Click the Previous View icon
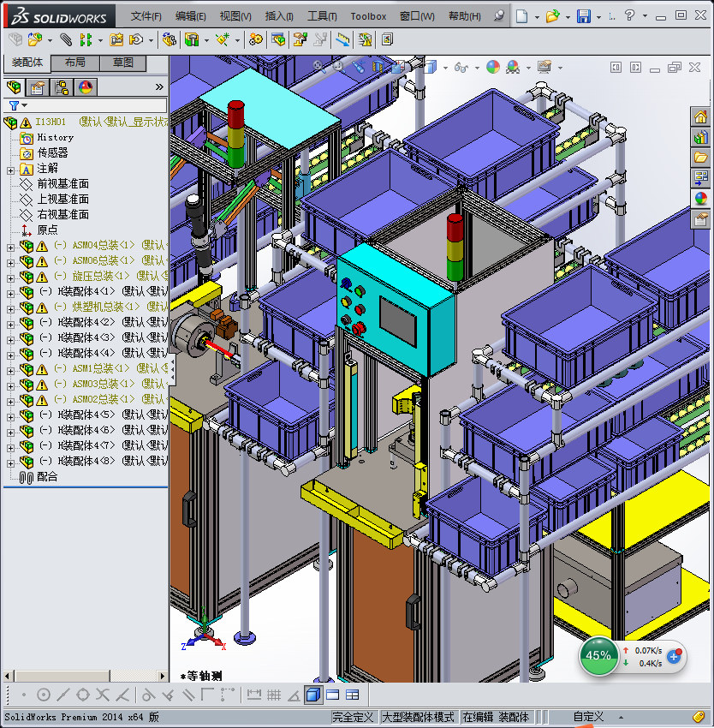This screenshot has width=714, height=728. [x=358, y=67]
